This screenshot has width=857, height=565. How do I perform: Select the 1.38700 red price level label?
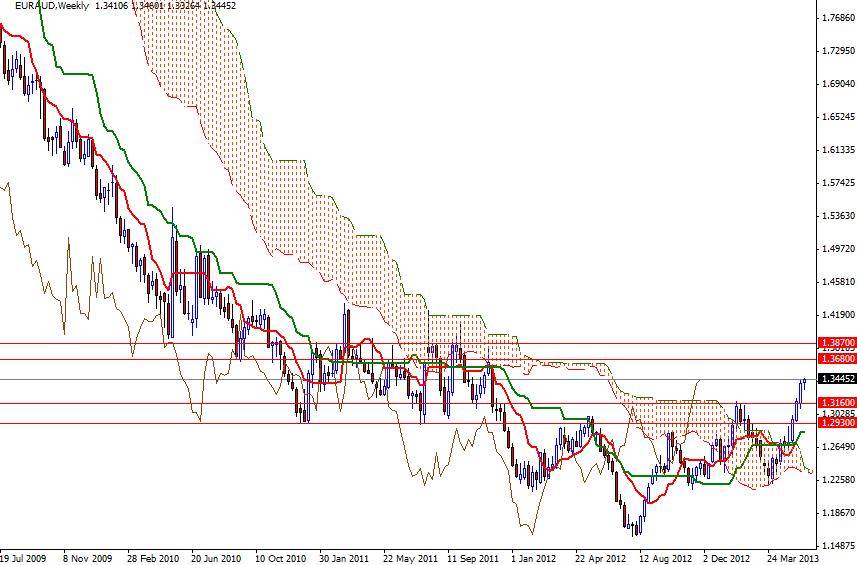click(836, 343)
